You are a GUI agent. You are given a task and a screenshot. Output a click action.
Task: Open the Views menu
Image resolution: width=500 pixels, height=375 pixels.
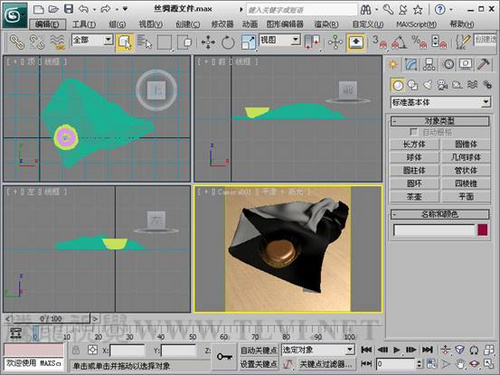(x=151, y=24)
